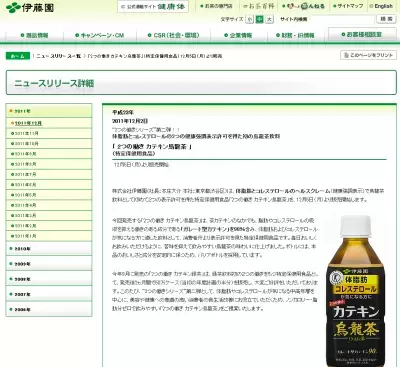Screen dimensions: 400x367
Task: Select 2011年12月 in the archive list
Action: (x=49, y=123)
